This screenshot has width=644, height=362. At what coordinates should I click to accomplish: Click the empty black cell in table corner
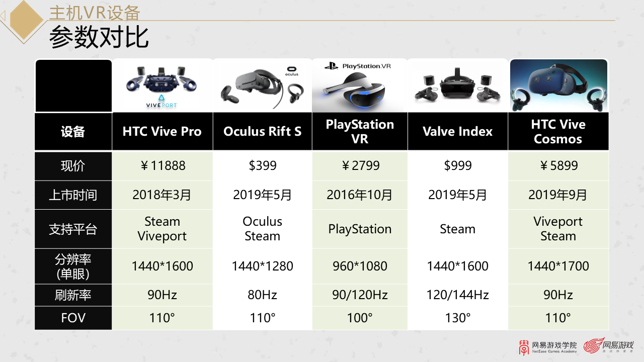pyautogui.click(x=73, y=85)
